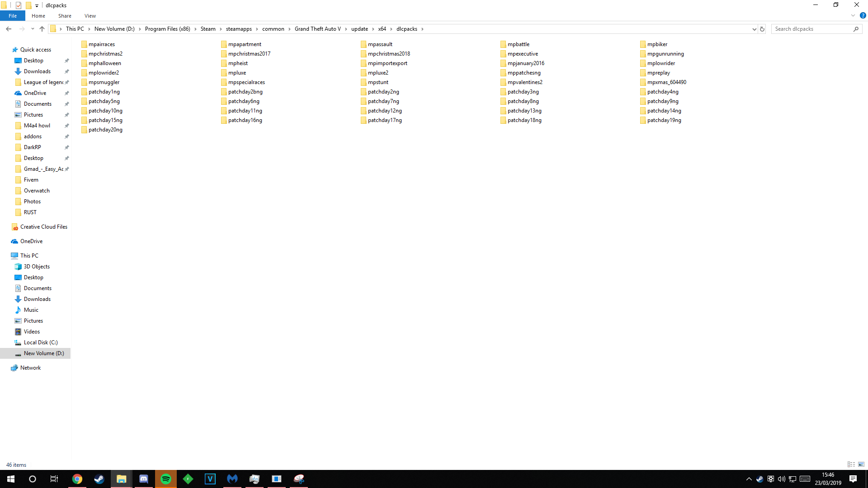Unpin Downloads from Quick access
The height and width of the screenshot is (488, 868).
66,71
